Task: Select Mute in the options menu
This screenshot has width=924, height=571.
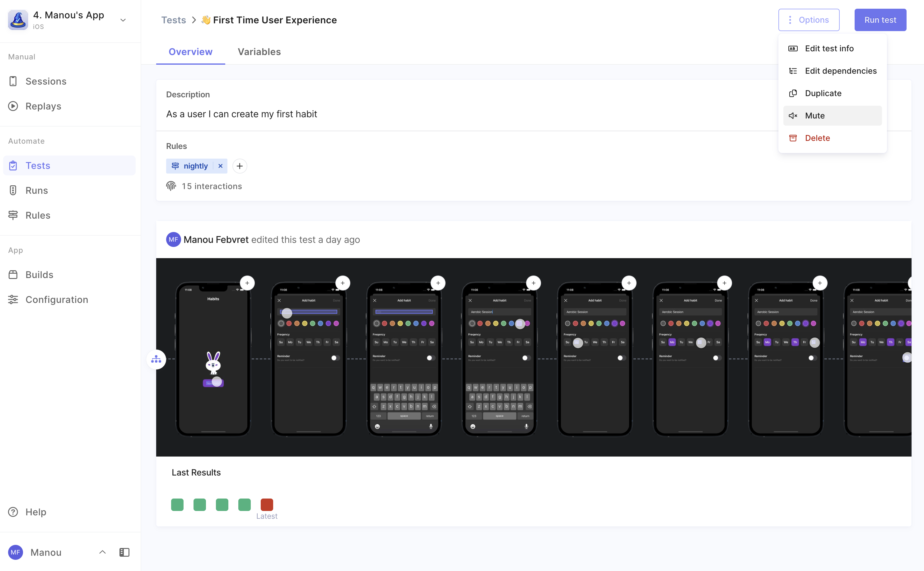Action: click(x=814, y=116)
